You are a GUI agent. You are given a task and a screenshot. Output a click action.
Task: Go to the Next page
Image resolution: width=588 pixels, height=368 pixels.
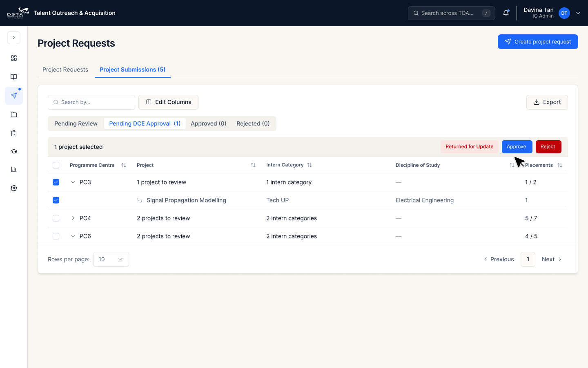pos(552,259)
